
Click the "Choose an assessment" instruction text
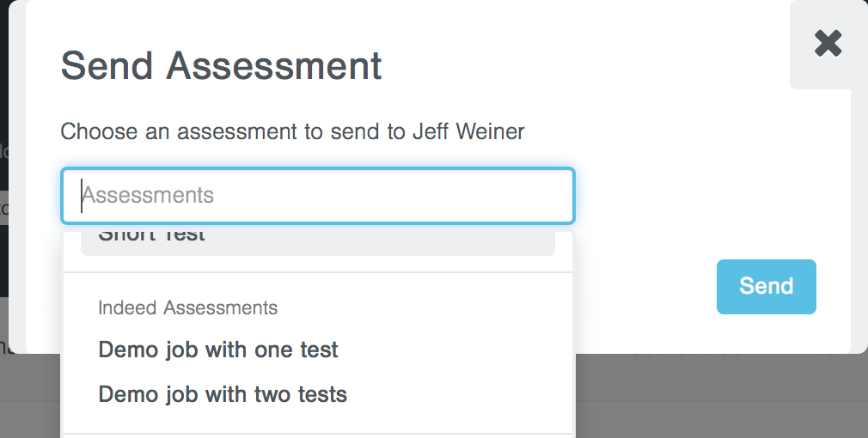(x=215, y=132)
